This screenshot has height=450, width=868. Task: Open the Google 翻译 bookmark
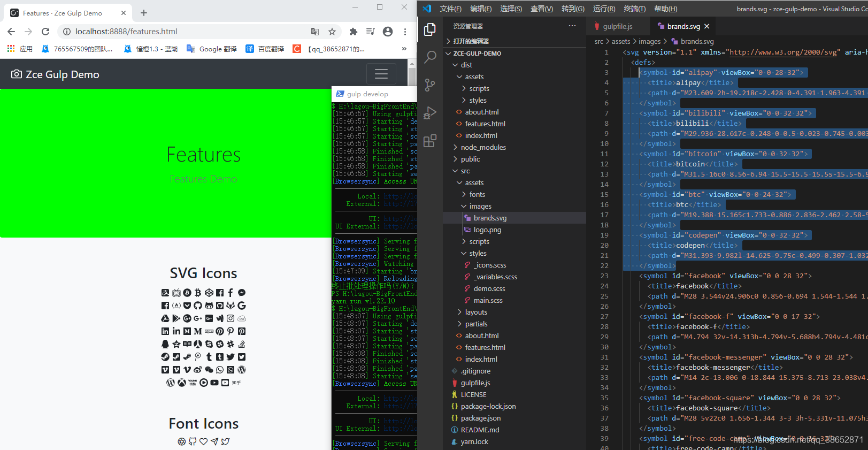coord(212,49)
